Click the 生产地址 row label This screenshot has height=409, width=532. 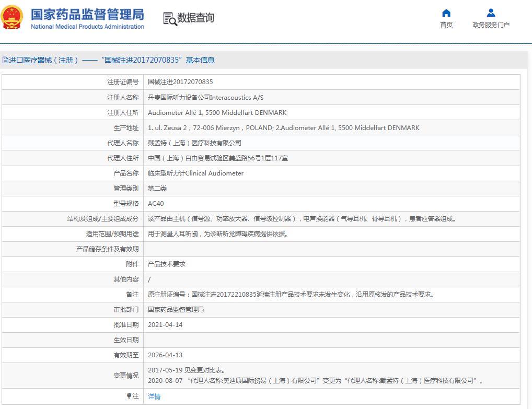coord(126,127)
